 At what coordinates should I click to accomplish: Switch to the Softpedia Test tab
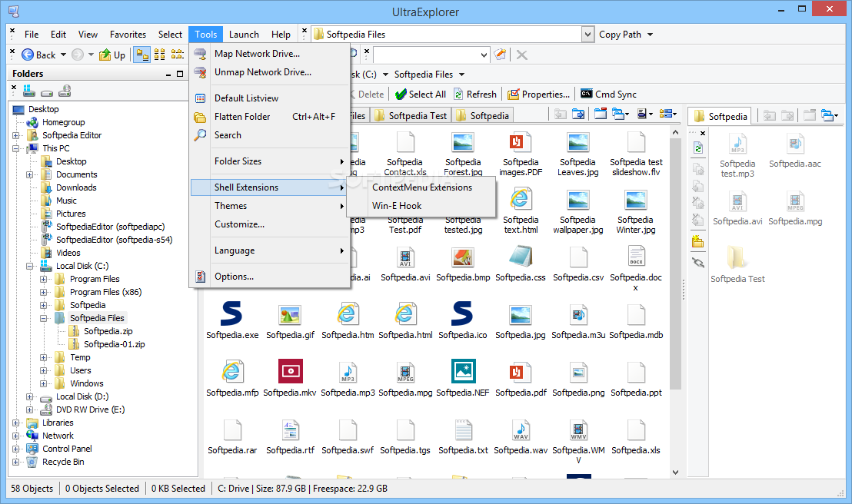(411, 115)
